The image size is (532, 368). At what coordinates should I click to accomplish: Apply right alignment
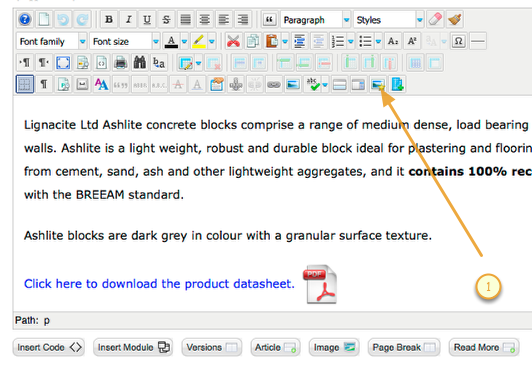243,20
